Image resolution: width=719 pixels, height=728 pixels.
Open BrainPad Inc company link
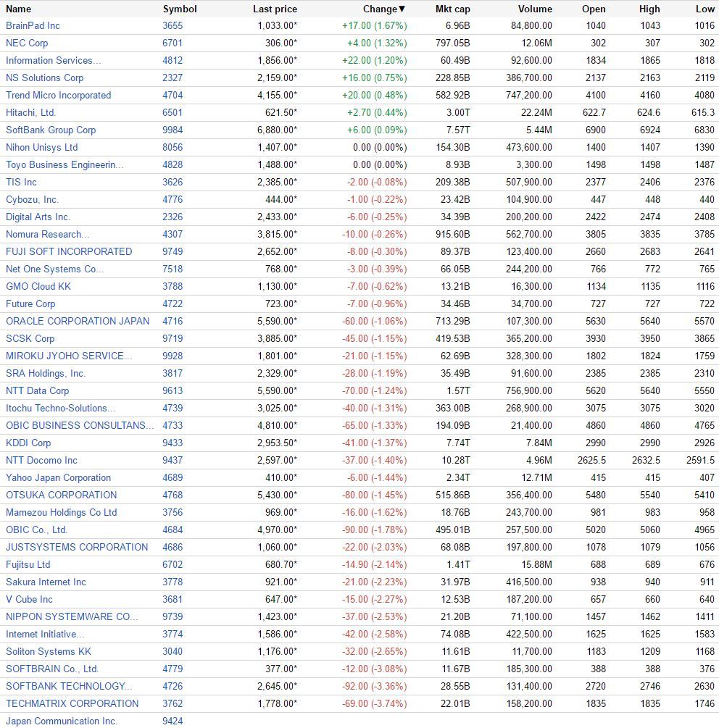(33, 25)
